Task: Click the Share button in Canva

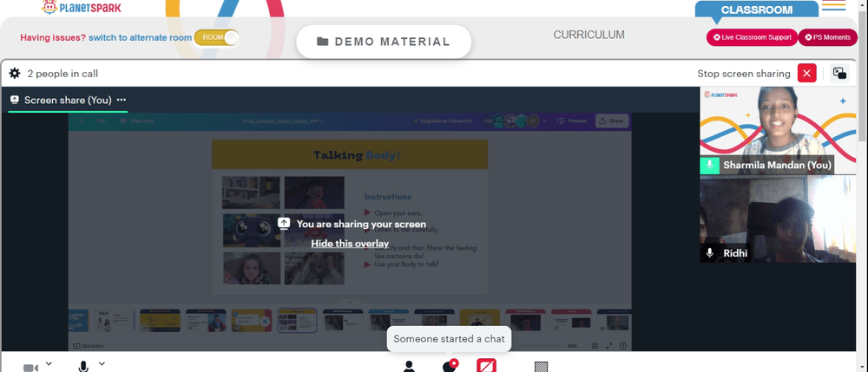Action: coord(612,121)
